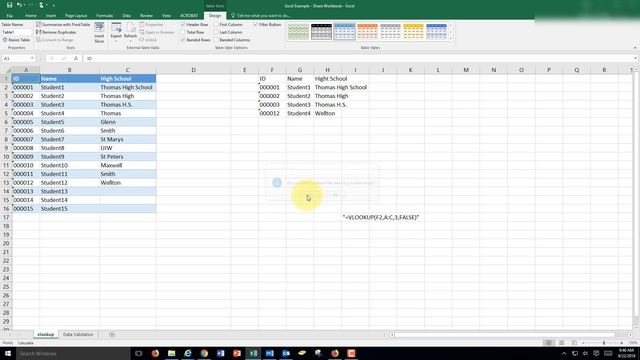Click the Export table icon
This screenshot has height=360, width=640.
pyautogui.click(x=116, y=28)
